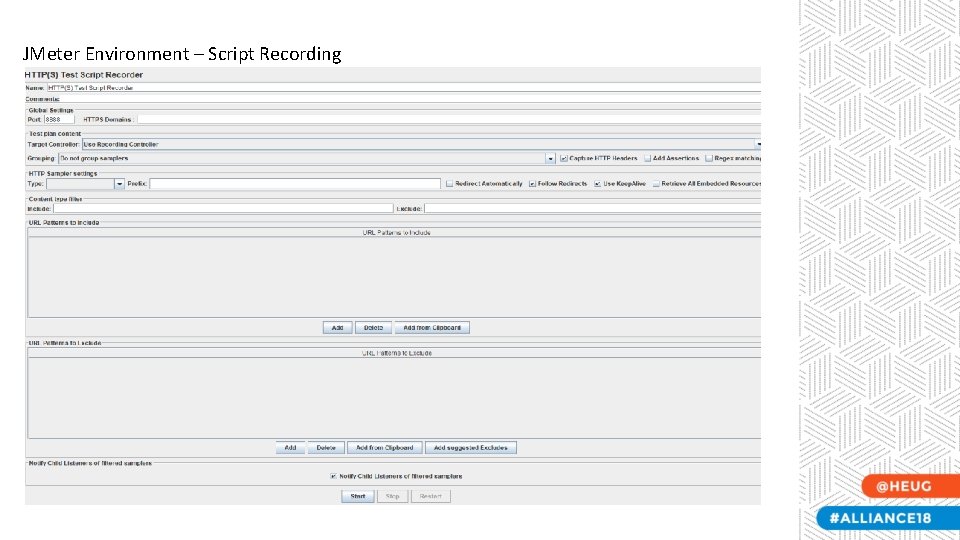The height and width of the screenshot is (540, 960).
Task: Toggle the Use KeepAlive checkbox
Action: tap(597, 184)
